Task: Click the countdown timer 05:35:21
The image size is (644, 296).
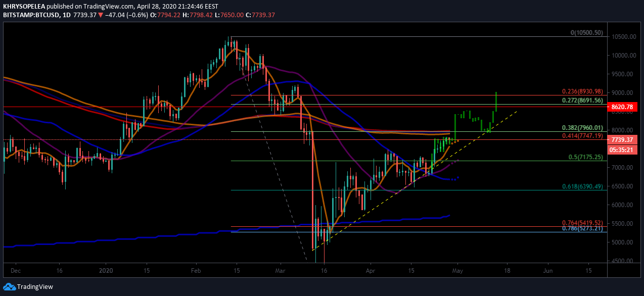Action: (x=622, y=150)
